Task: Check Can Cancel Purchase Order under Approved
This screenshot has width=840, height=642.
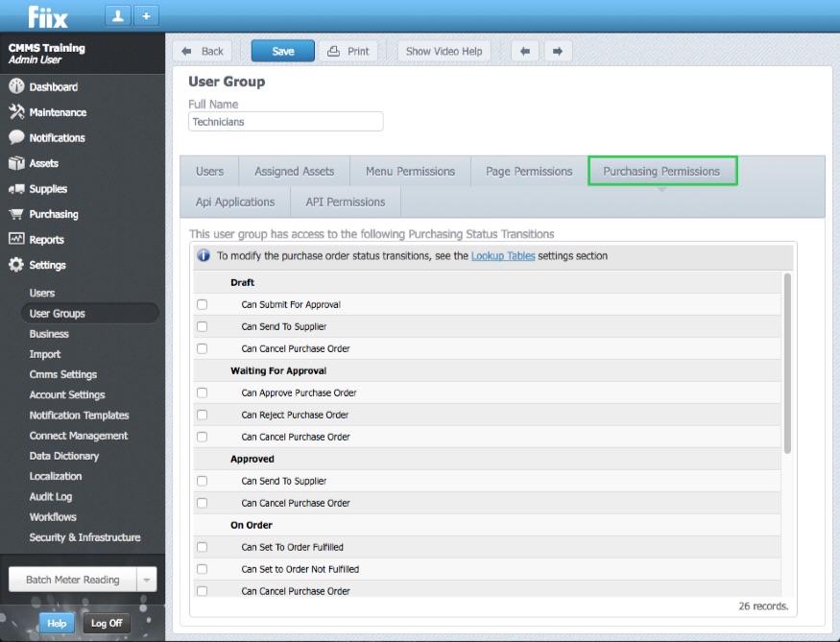Action: 202,503
